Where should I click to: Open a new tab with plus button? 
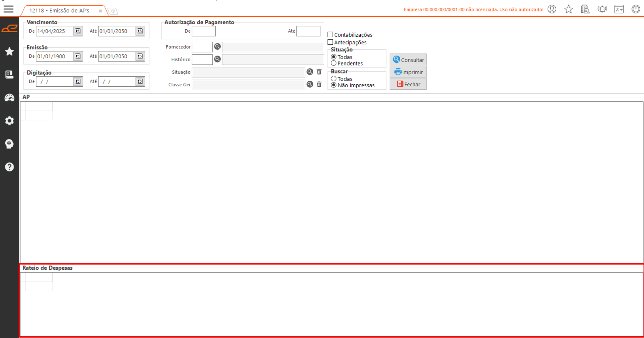coord(113,11)
